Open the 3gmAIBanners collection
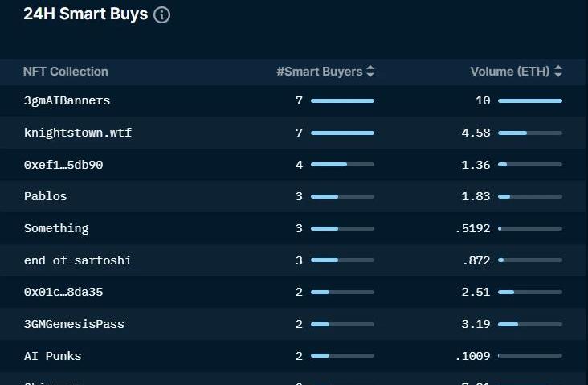The width and height of the screenshot is (588, 385). (67, 100)
